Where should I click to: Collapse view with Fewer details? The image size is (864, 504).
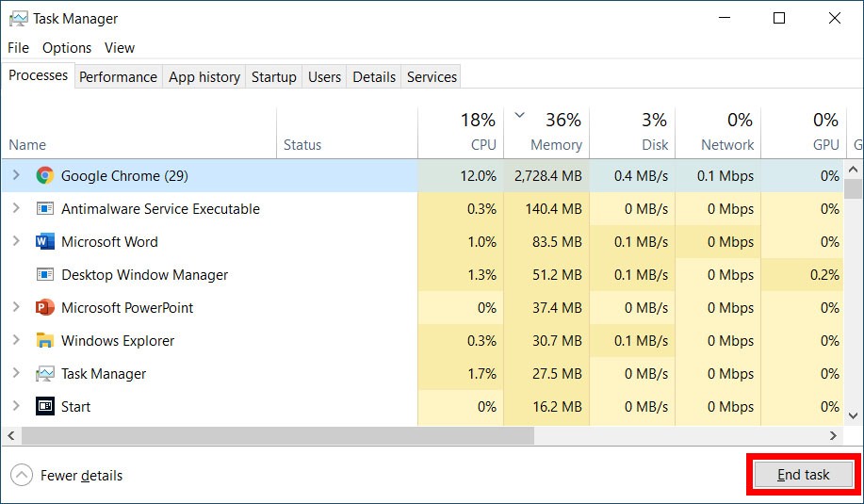tap(67, 476)
